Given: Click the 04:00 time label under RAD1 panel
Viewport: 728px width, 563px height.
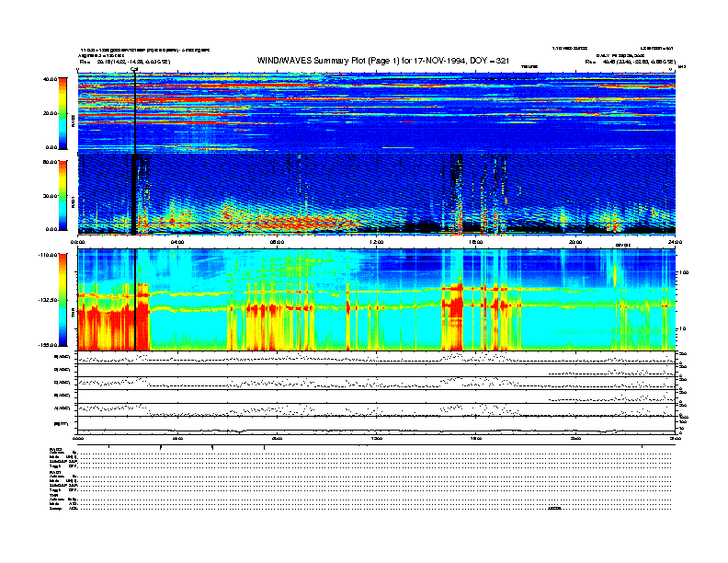Looking at the screenshot, I should click(177, 242).
